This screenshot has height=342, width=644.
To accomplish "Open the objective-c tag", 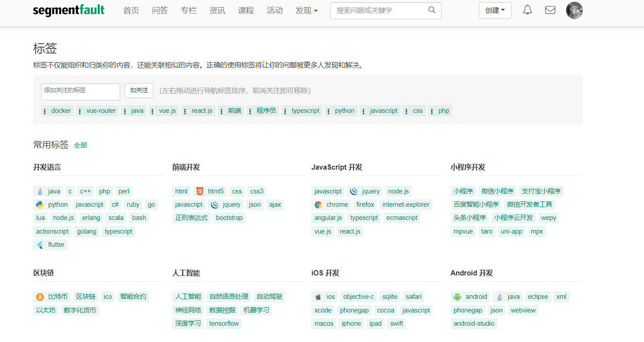I will click(359, 297).
